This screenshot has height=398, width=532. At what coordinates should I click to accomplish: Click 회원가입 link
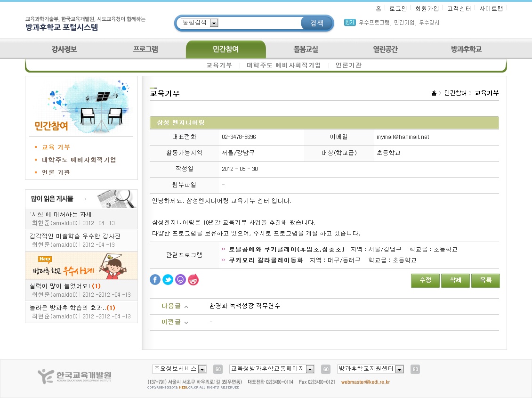pos(427,8)
